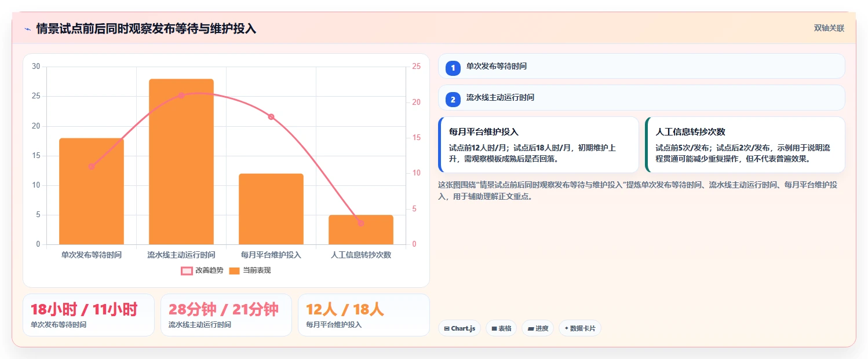868x359 pixels.
Task: Click the icon in the Chart.js tag
Action: 447,329
